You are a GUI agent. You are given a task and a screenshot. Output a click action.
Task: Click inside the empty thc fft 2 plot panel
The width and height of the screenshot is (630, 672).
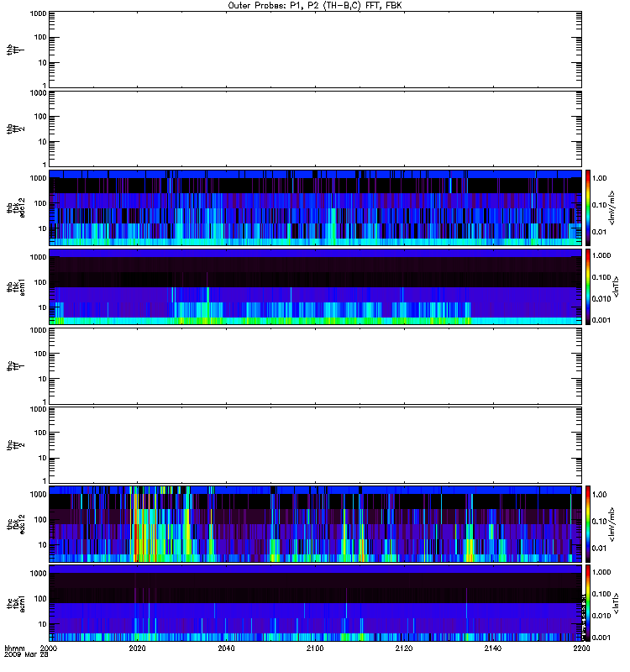pos(315,445)
